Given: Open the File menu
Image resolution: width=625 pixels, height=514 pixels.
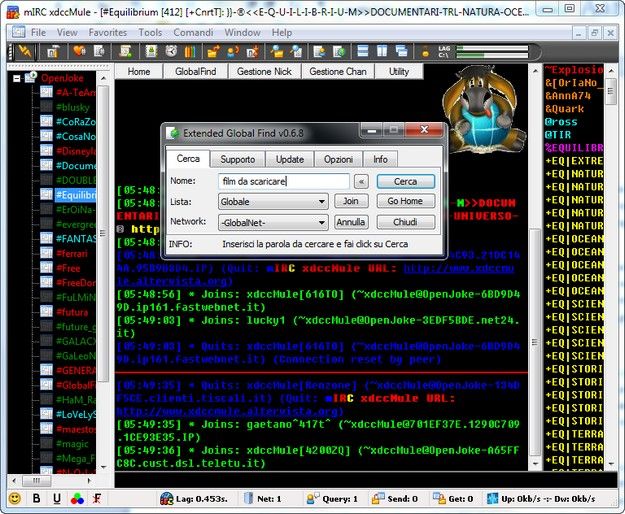Looking at the screenshot, I should pyautogui.click(x=38, y=33).
